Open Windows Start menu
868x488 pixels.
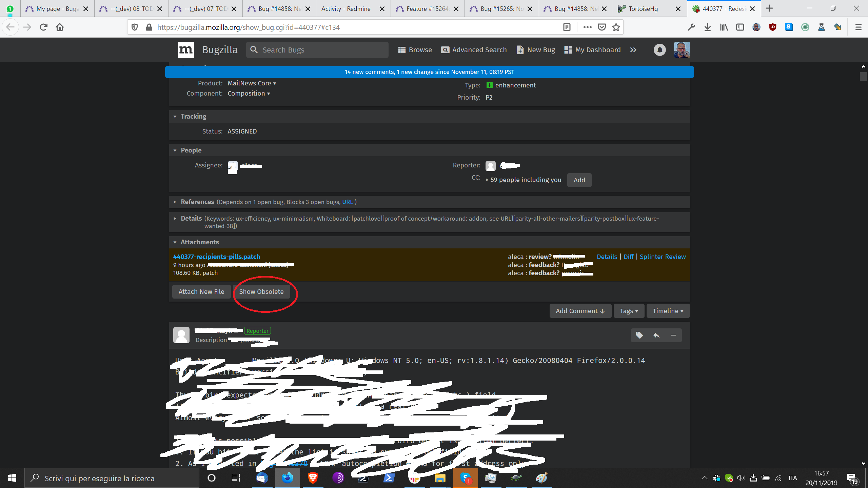(x=12, y=478)
